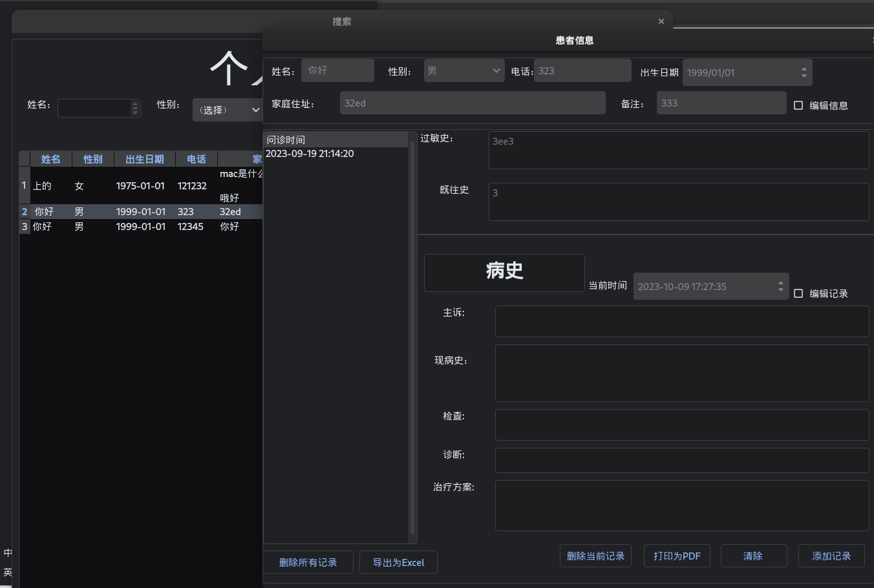The height and width of the screenshot is (588, 874).
Task: Click the 问诊时间 list header
Action: click(336, 140)
